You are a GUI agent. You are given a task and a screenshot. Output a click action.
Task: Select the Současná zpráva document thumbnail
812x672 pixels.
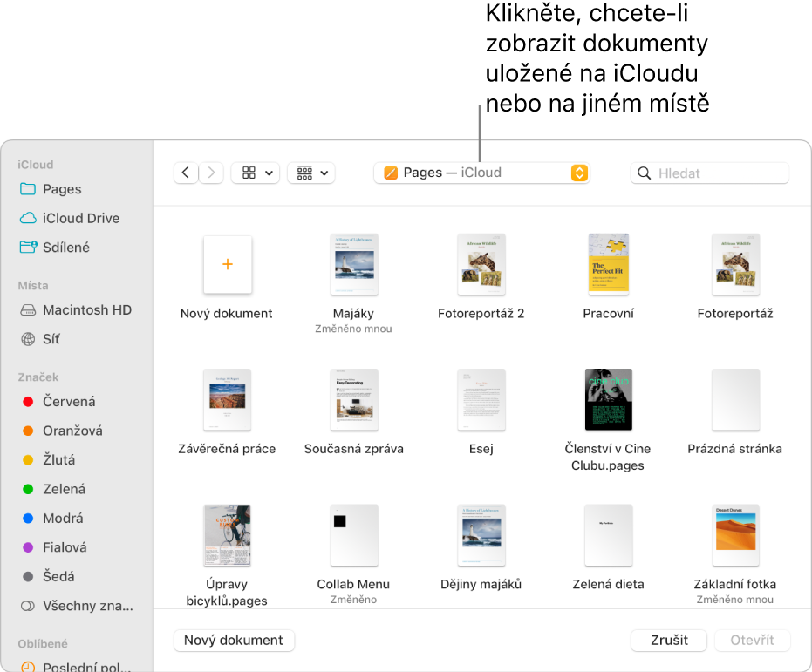pos(354,400)
